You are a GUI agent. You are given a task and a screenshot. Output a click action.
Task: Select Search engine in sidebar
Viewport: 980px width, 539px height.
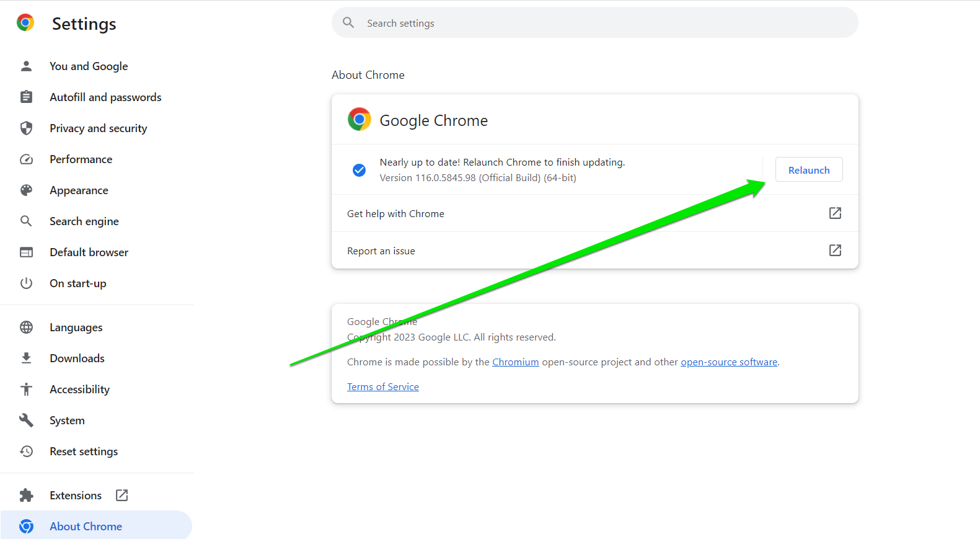pos(84,221)
